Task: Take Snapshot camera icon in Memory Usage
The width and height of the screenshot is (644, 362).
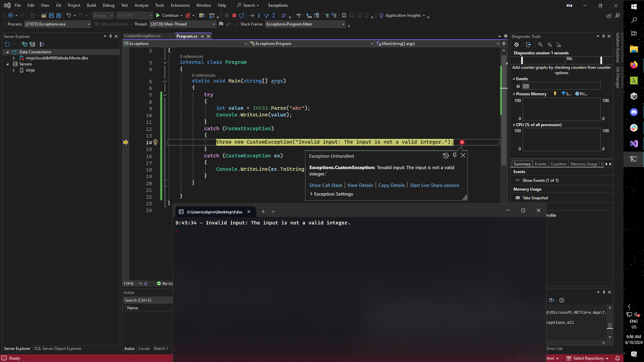Action: coord(518,198)
